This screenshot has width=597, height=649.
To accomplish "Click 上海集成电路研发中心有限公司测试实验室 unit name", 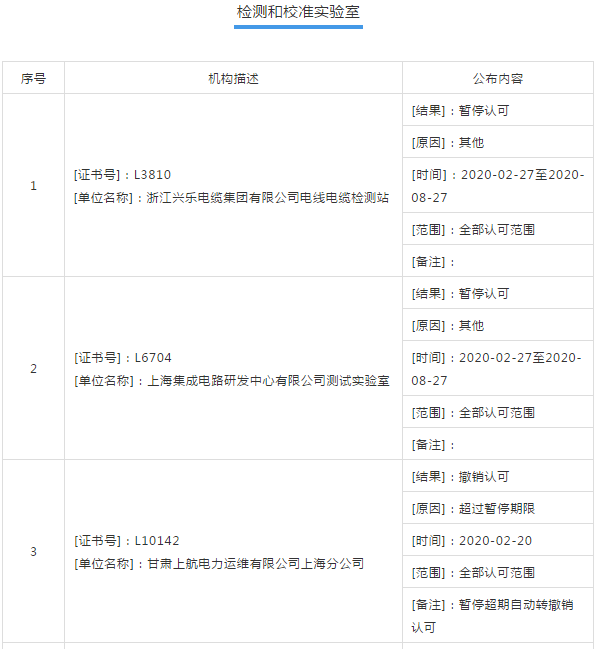I will tap(268, 381).
